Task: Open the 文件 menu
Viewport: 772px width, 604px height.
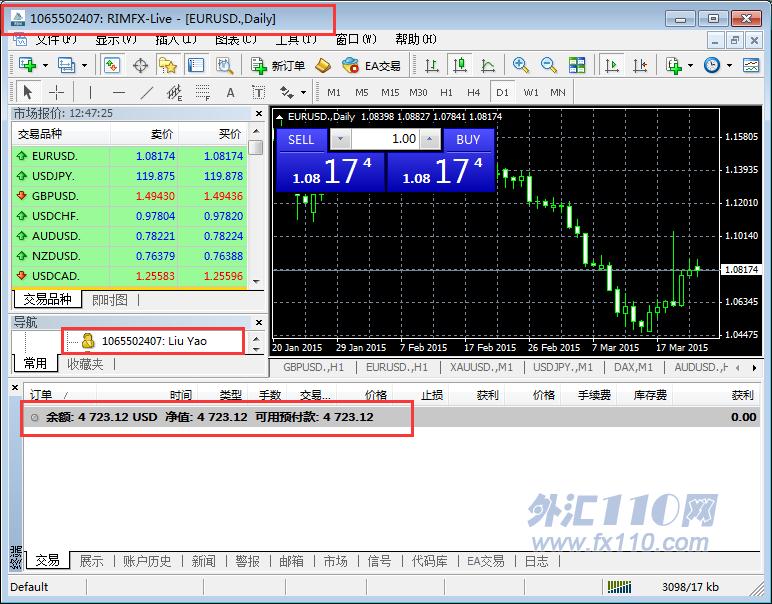Action: (x=55, y=39)
